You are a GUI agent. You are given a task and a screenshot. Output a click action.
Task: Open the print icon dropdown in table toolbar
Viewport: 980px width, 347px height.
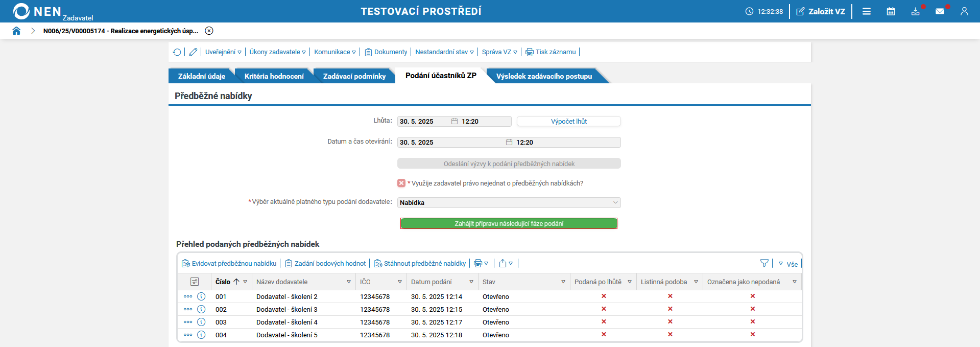click(481, 263)
